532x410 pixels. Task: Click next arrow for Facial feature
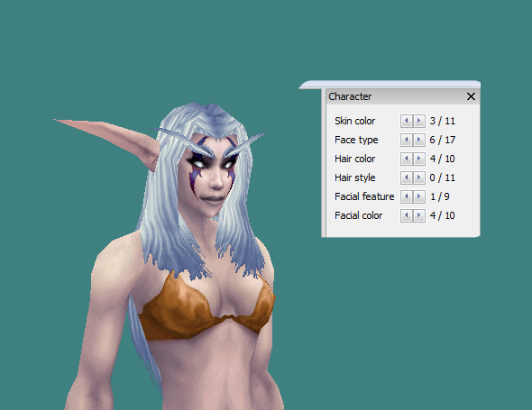click(x=419, y=196)
